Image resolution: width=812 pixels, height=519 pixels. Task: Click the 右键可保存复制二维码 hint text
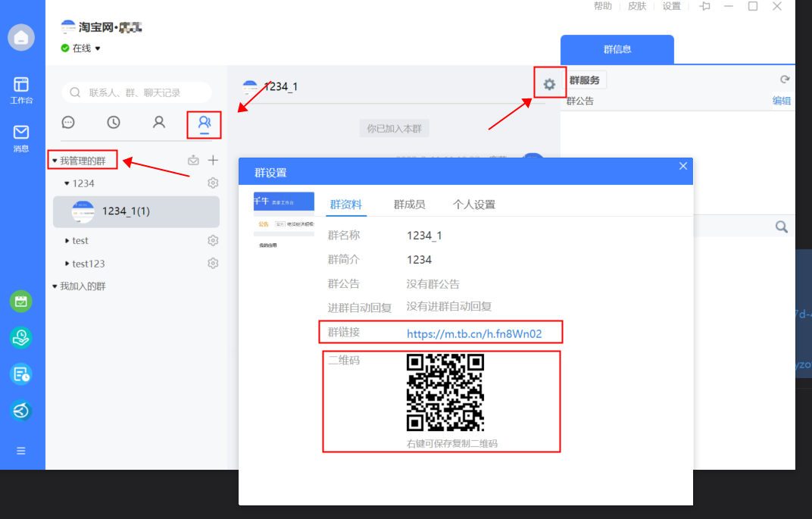click(452, 443)
